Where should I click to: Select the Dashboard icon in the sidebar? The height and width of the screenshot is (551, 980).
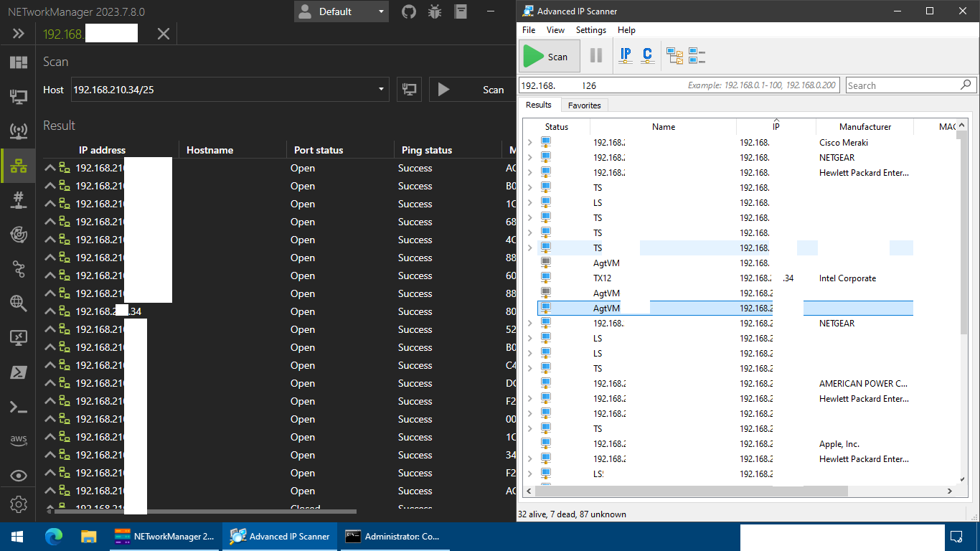point(18,63)
